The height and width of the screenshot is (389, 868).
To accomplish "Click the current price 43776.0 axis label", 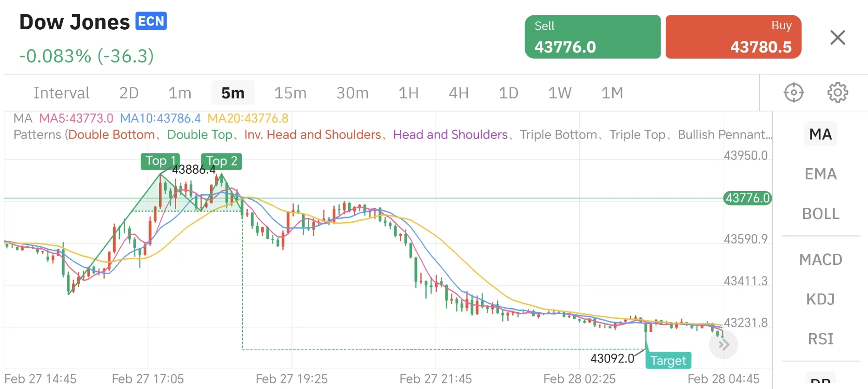I will point(747,198).
